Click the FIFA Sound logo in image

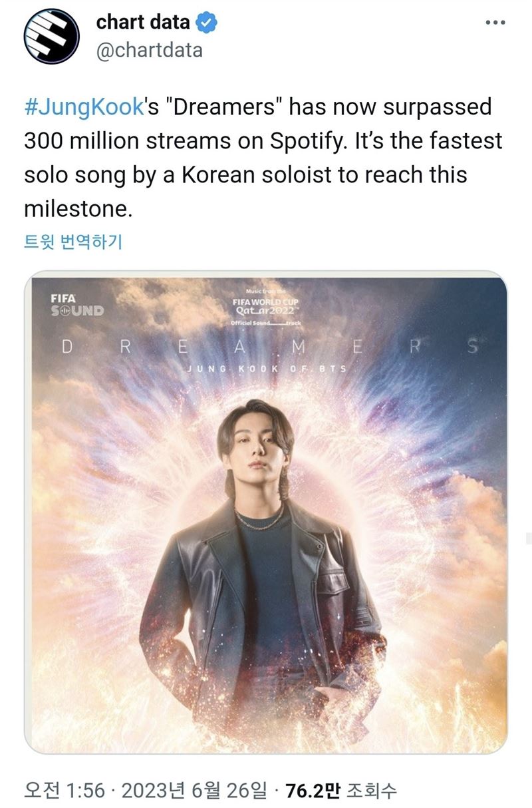point(76,305)
